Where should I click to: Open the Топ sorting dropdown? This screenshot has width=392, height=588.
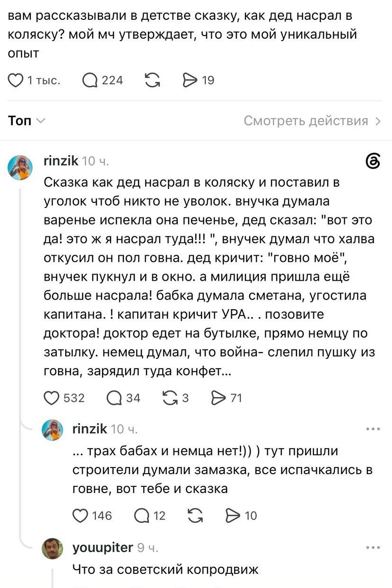(x=27, y=121)
